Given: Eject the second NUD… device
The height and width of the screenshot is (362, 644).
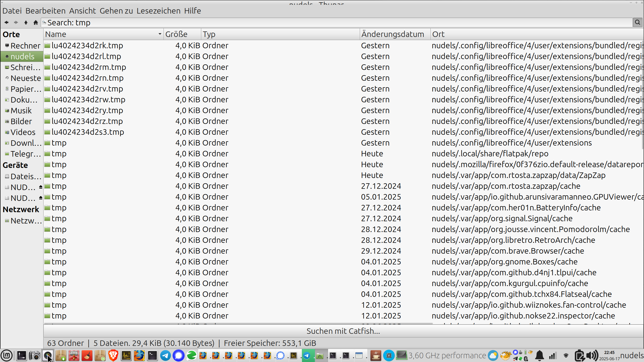Looking at the screenshot, I should pos(41,198).
